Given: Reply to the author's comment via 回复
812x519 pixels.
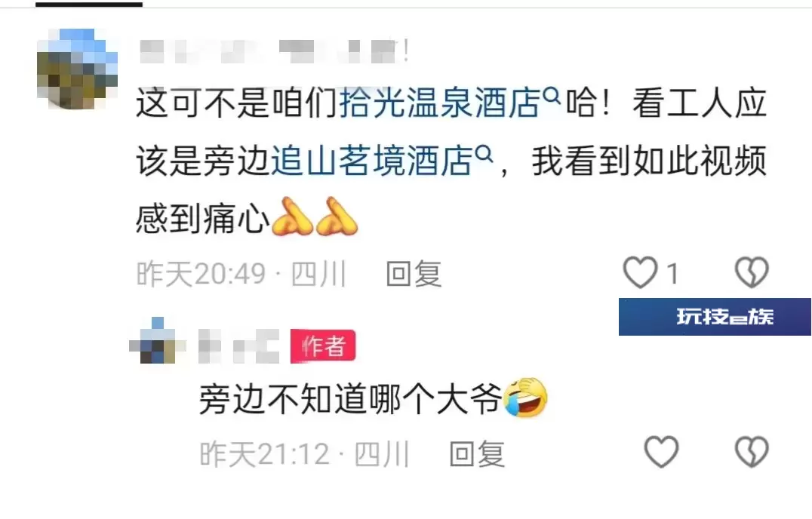Looking at the screenshot, I should [x=477, y=454].
